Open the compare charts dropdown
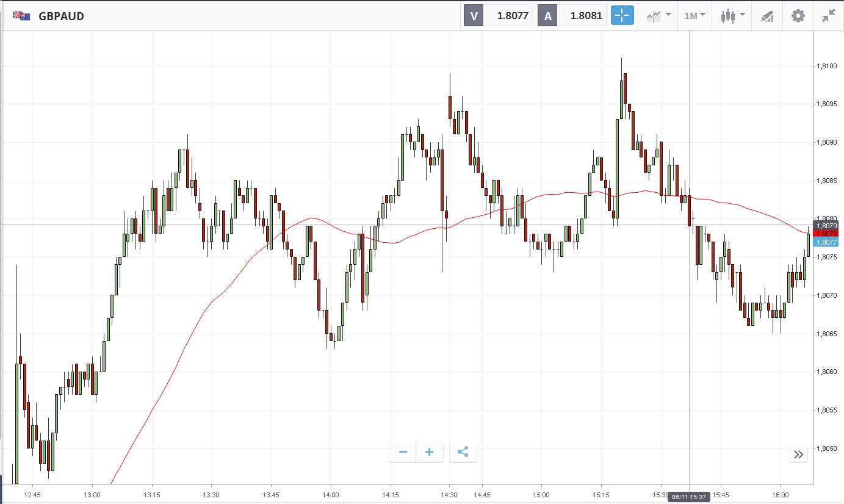The image size is (844, 504). pyautogui.click(x=658, y=16)
